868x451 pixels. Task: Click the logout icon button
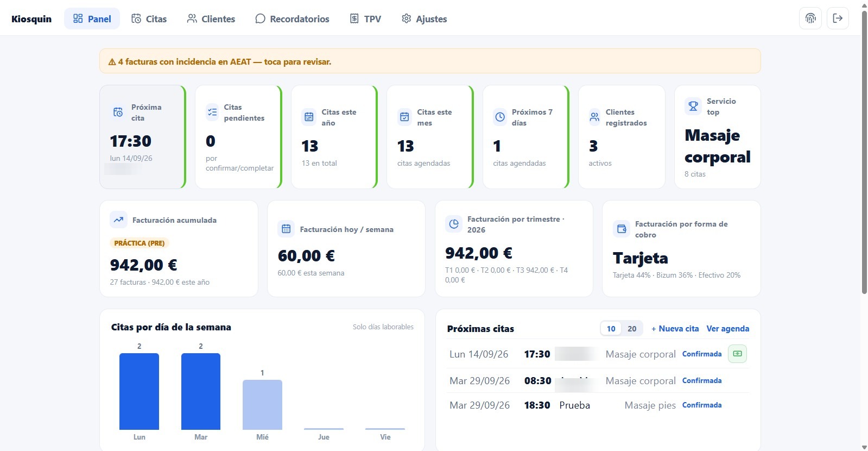click(x=838, y=18)
